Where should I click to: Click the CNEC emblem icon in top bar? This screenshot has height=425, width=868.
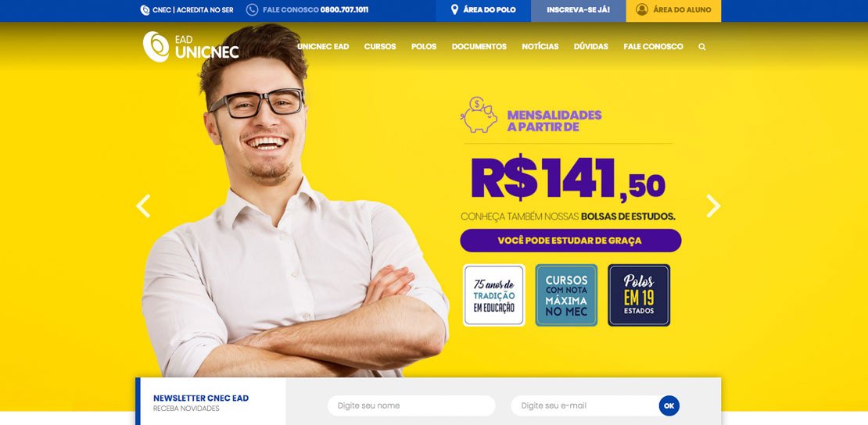click(x=145, y=10)
